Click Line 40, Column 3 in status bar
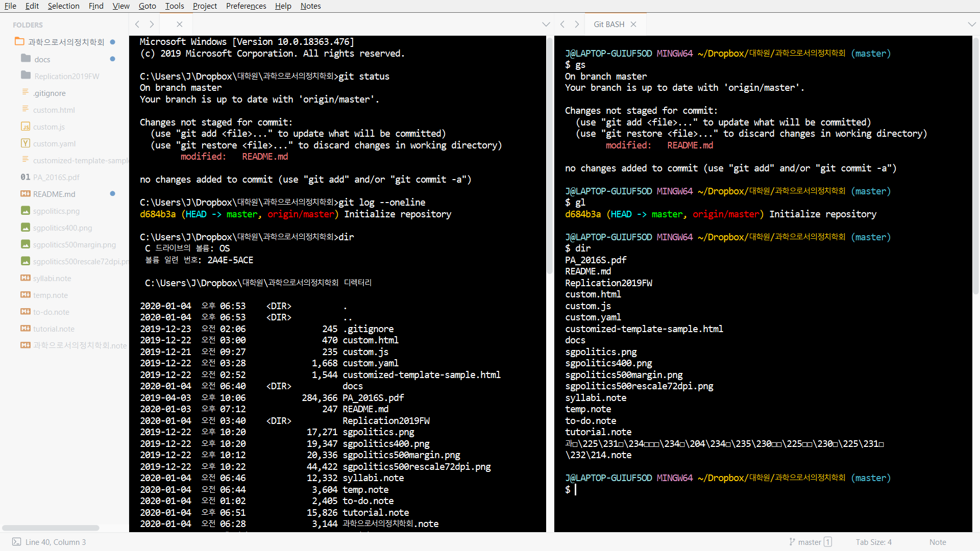The height and width of the screenshot is (551, 980). pos(56,542)
